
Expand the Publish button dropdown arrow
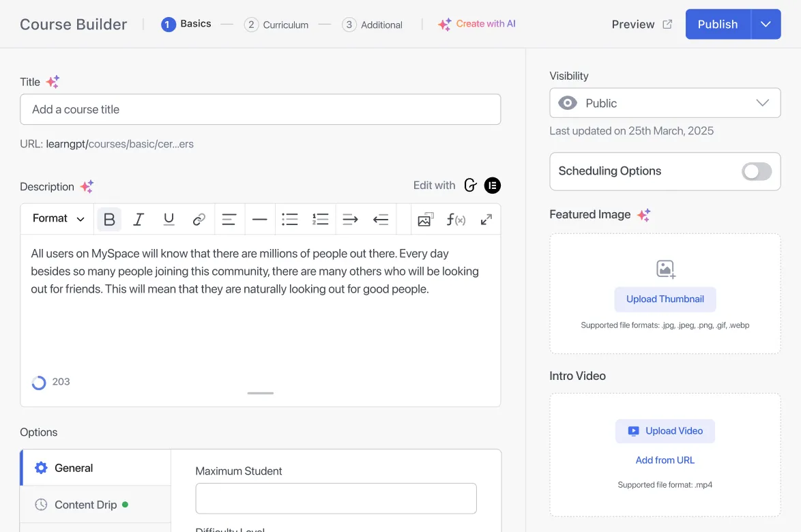click(x=766, y=25)
